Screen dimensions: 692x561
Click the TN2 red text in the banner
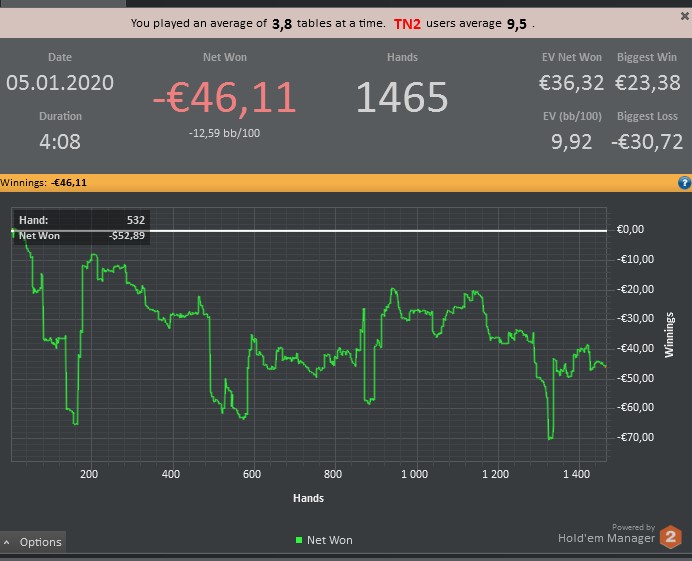click(407, 24)
